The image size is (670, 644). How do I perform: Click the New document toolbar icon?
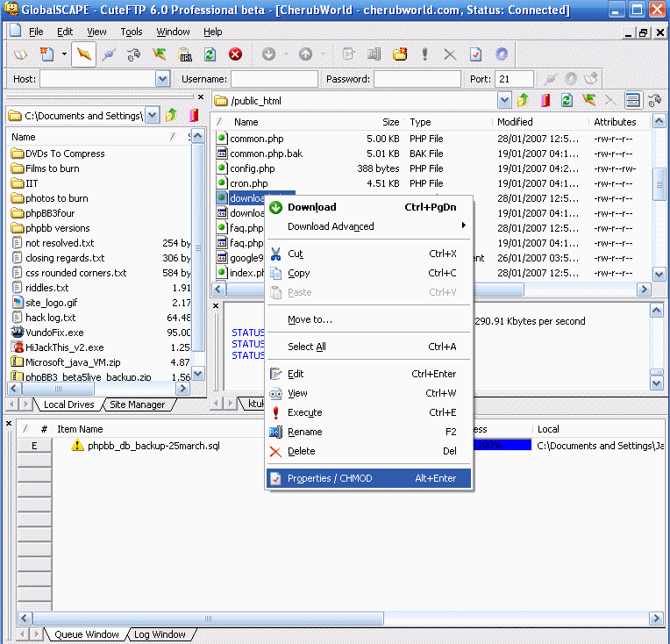(x=46, y=54)
